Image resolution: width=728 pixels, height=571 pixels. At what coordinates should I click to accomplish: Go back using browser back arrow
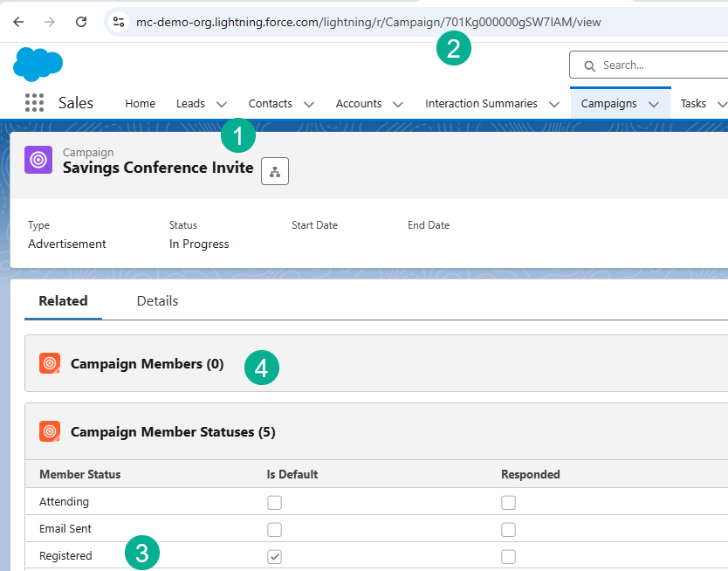click(x=18, y=22)
